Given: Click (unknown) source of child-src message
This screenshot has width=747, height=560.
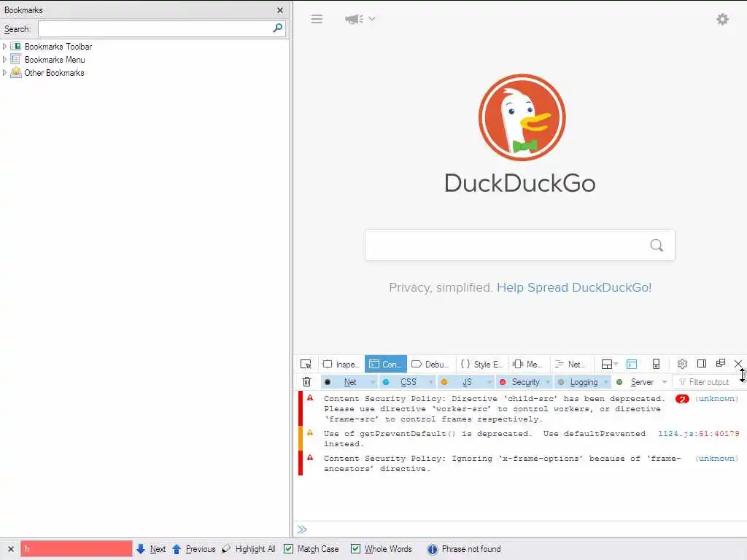Looking at the screenshot, I should pos(716,399).
